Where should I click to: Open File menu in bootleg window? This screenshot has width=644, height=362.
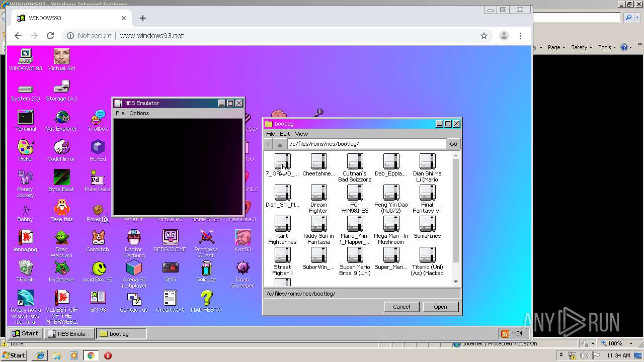click(x=271, y=134)
